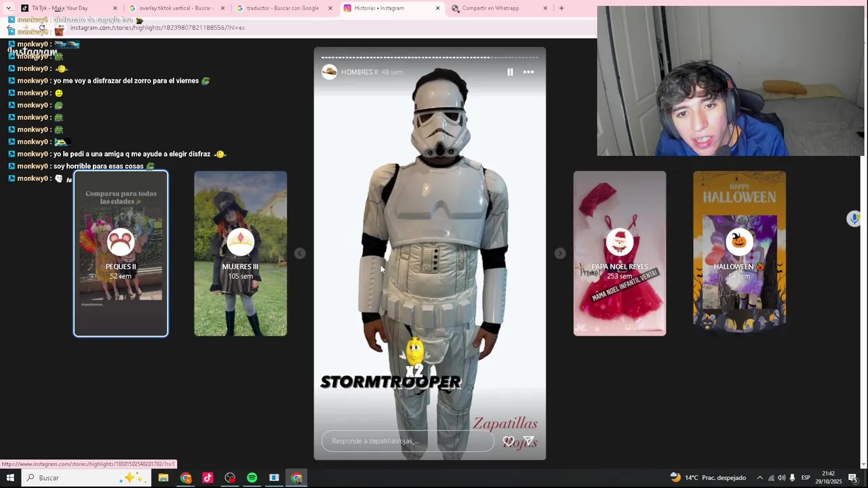Image resolution: width=868 pixels, height=488 pixels.
Task: Click the story progress bar segments
Action: tap(429, 58)
